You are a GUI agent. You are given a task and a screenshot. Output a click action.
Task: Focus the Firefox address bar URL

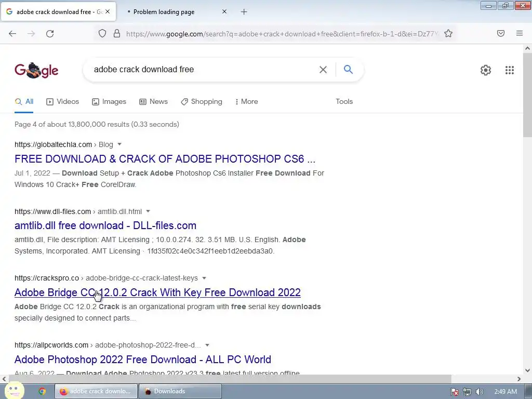[x=282, y=34]
